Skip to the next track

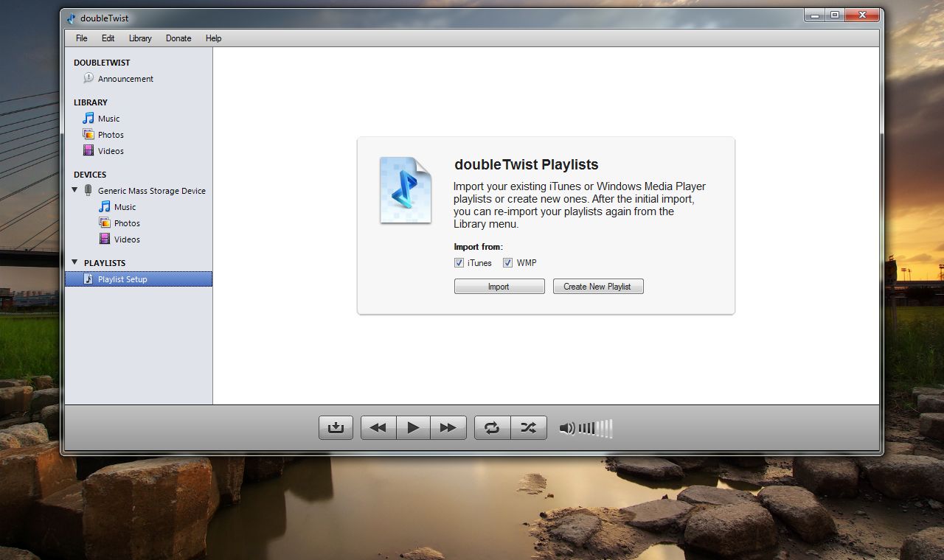[x=448, y=427]
